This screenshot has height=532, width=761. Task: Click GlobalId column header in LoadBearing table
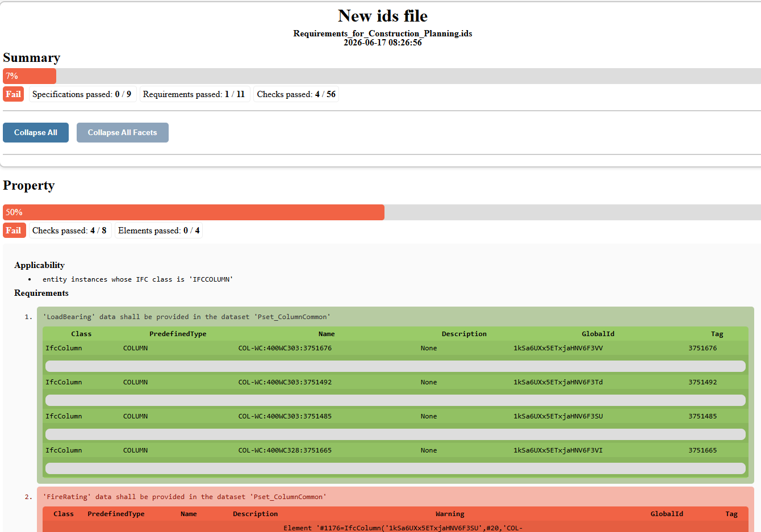click(598, 334)
